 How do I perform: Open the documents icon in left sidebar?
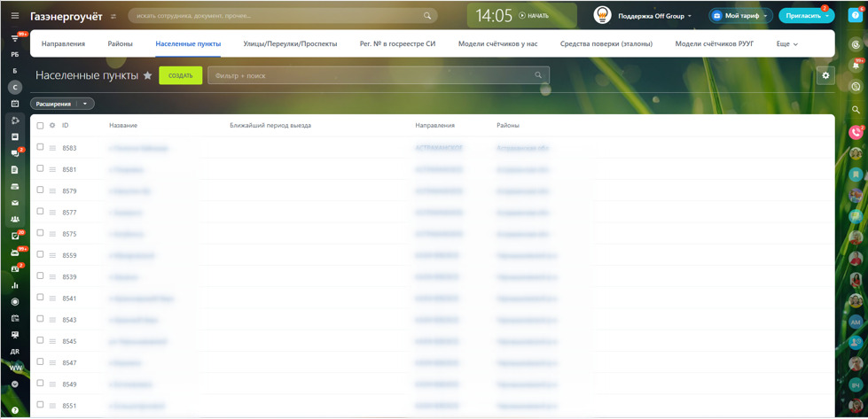(x=15, y=170)
